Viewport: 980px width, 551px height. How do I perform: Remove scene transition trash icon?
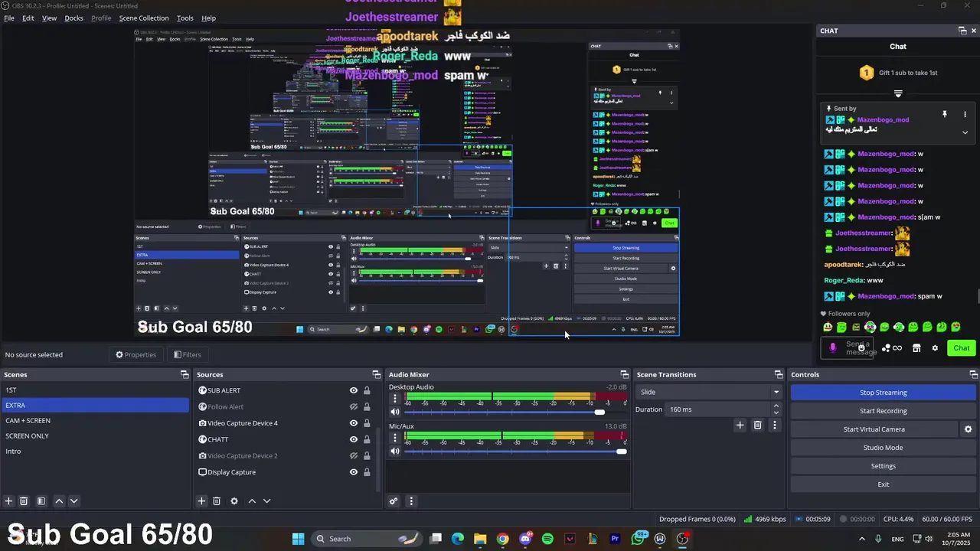point(757,425)
